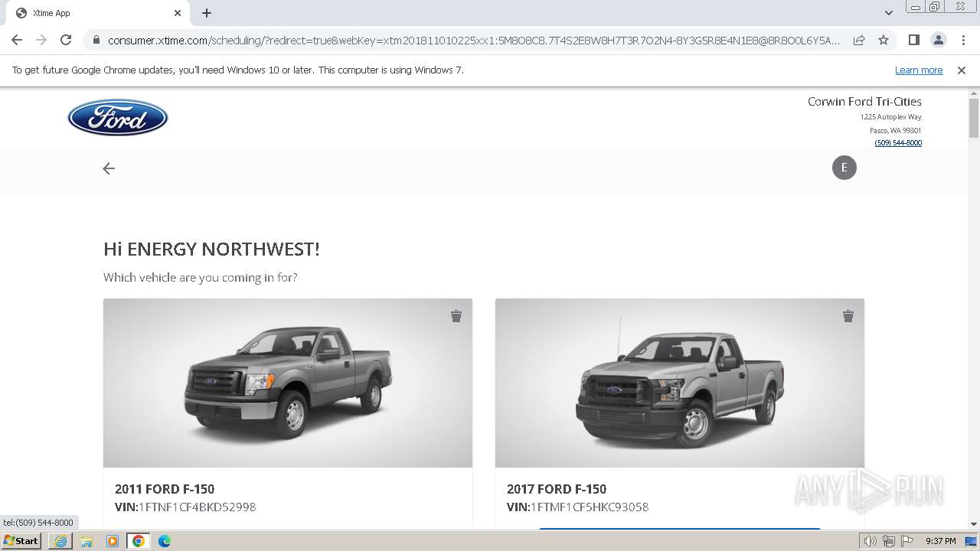Viewport: 980px width, 551px height.
Task: Open the Windows Start menu
Action: (21, 541)
